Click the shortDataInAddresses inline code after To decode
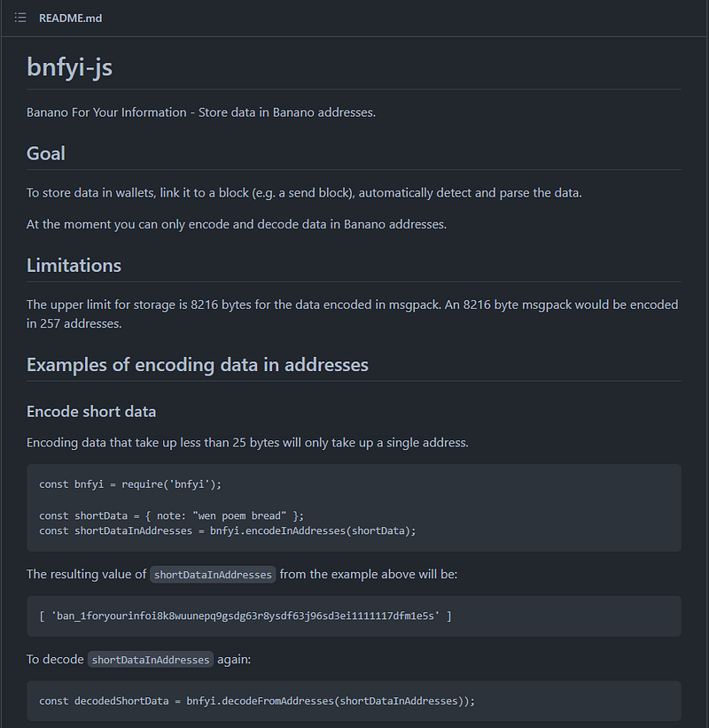 pos(151,660)
